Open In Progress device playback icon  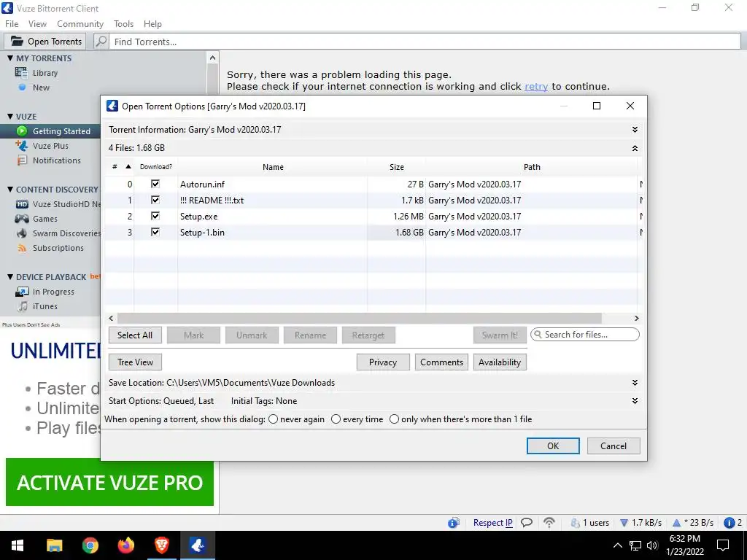(22, 292)
